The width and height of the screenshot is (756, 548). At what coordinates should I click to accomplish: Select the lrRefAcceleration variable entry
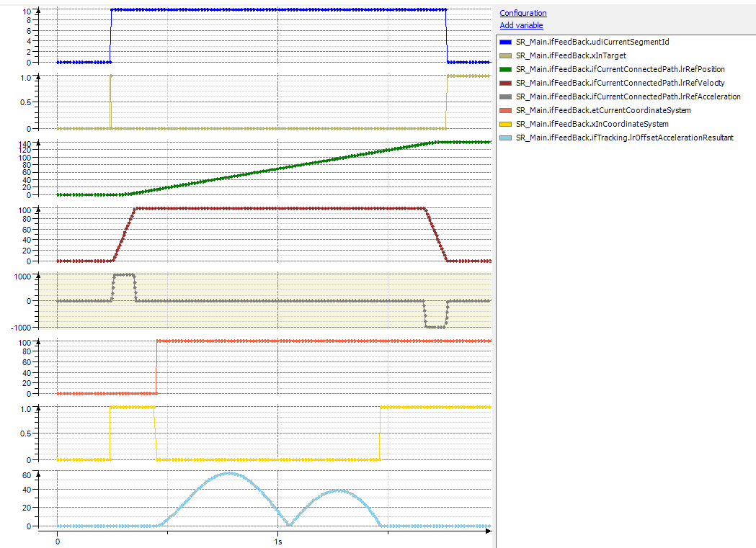[628, 96]
